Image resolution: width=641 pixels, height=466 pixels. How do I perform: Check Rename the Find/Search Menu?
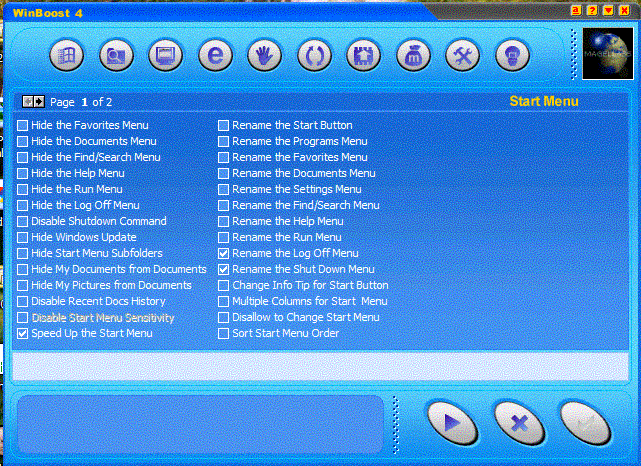pos(223,205)
